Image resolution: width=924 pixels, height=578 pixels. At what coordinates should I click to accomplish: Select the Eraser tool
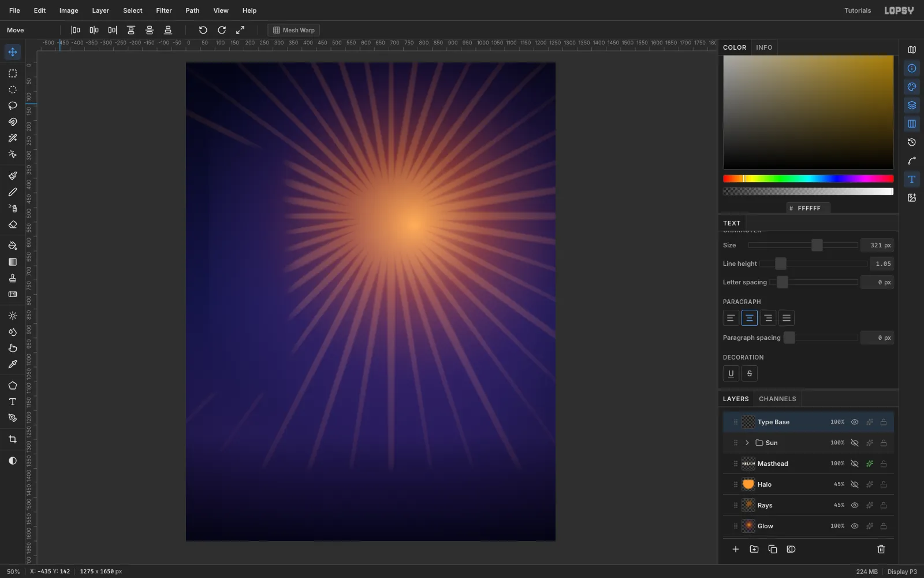point(13,225)
